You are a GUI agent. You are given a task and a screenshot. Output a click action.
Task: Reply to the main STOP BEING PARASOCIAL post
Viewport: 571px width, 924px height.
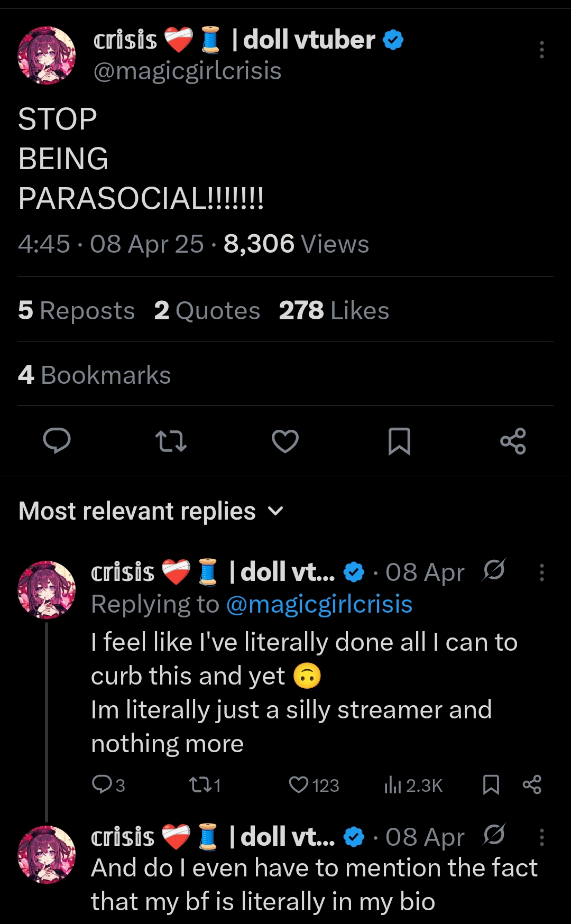coord(57,441)
